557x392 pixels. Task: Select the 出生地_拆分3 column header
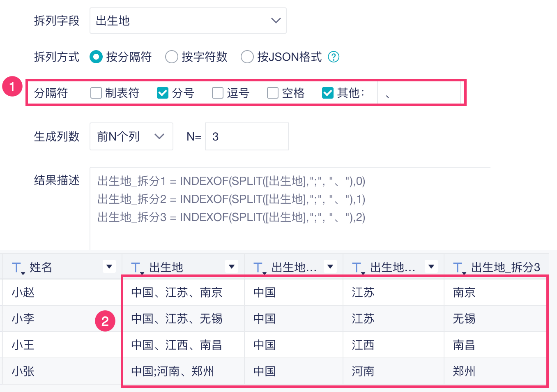point(506,267)
